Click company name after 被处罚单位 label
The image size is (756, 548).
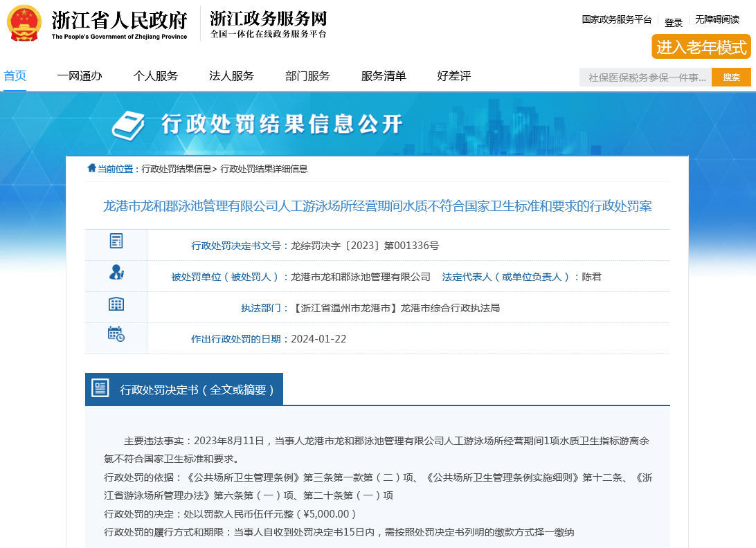point(361,277)
